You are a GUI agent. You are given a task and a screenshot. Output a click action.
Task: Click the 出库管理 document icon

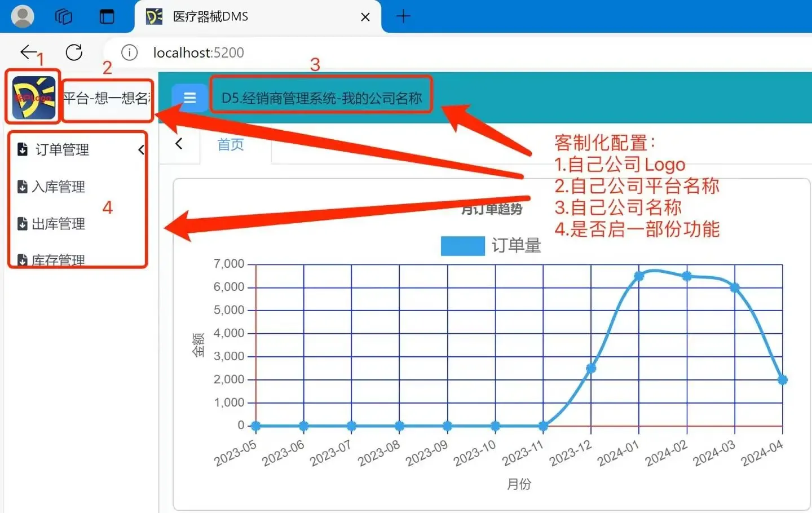click(x=23, y=224)
